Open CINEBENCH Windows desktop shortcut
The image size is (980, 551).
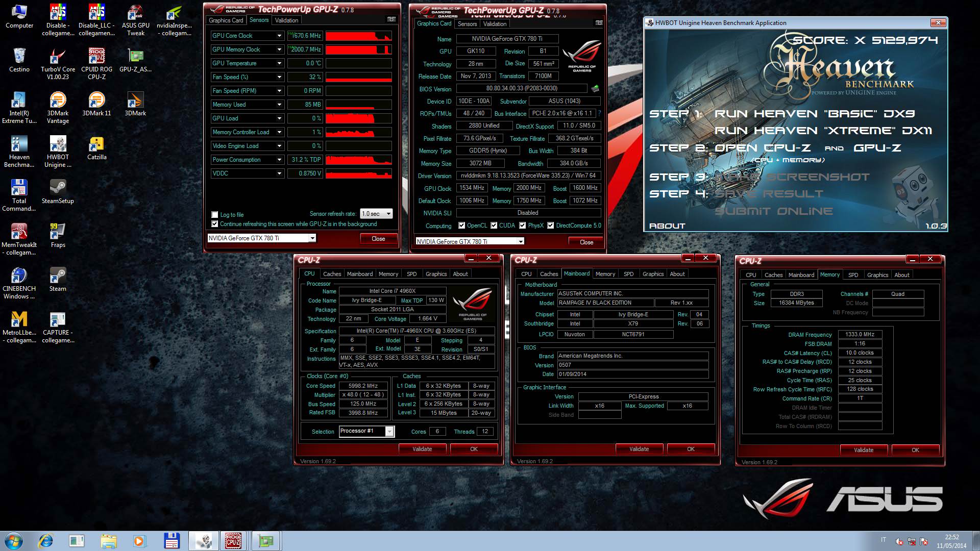(x=19, y=284)
